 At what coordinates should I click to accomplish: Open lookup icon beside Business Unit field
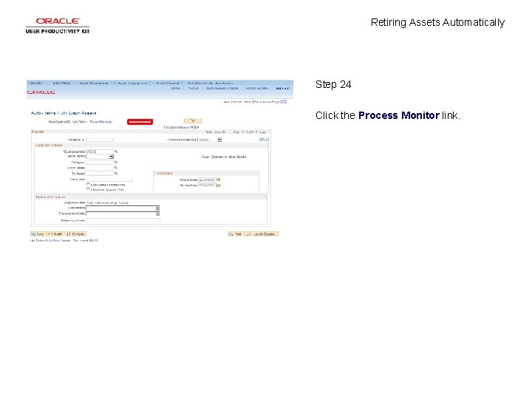click(x=116, y=151)
